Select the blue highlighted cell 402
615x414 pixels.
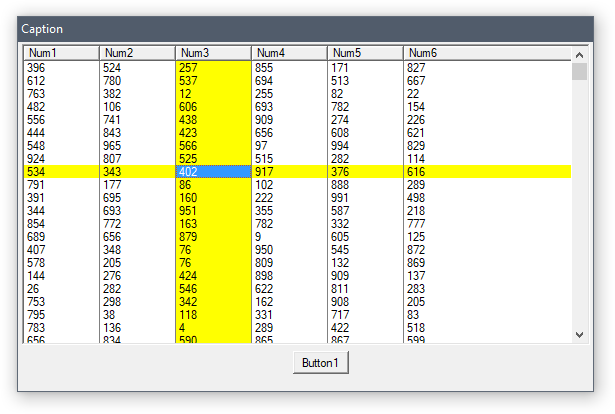tap(213, 172)
